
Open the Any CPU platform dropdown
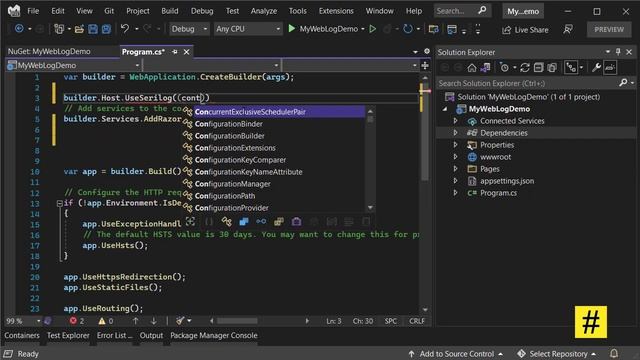[x=248, y=29]
